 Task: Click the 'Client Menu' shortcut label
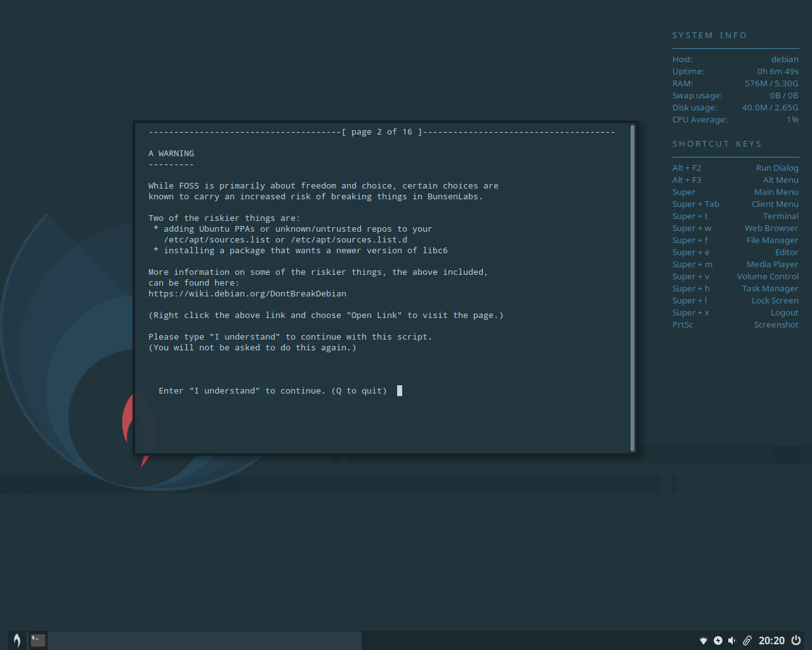pos(775,204)
